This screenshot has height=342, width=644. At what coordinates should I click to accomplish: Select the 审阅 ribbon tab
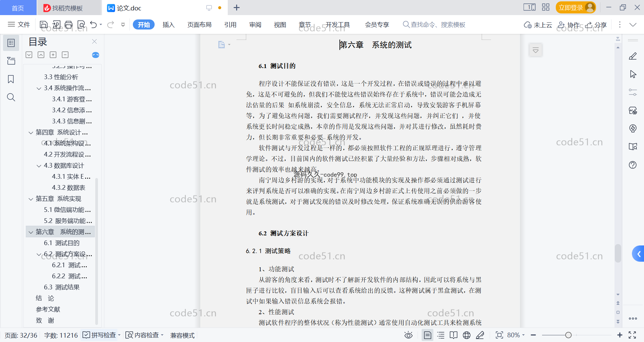coord(255,24)
